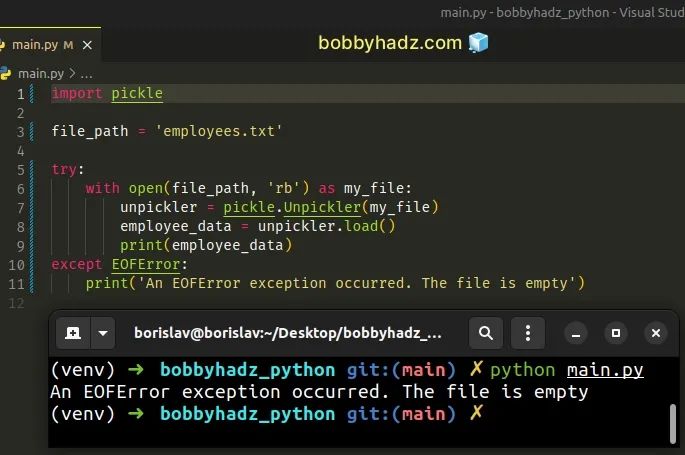Viewport: 685px width, 455px height.
Task: Open terminal three-dot menu
Action: 528,333
